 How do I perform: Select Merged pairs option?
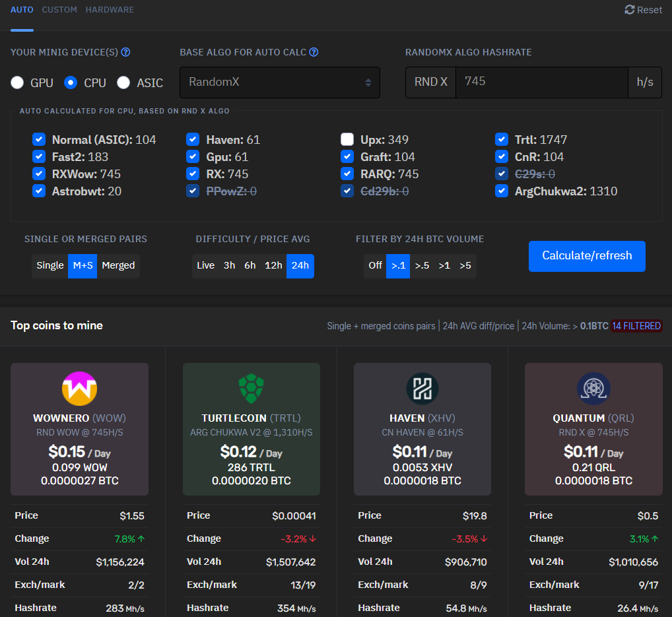tap(118, 266)
